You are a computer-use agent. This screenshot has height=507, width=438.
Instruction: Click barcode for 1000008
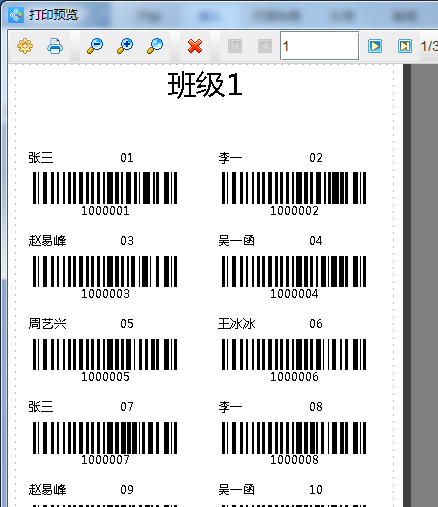pos(294,438)
